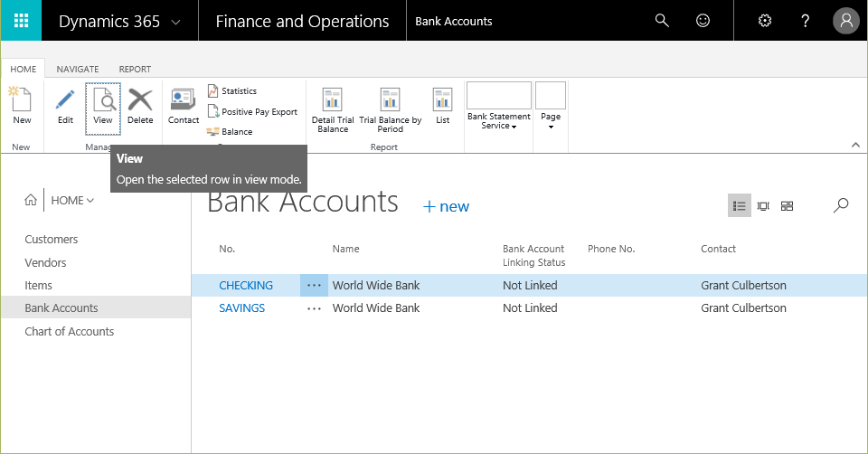Select Grant Culbertson in CHECKING row
This screenshot has width=868, height=454.
point(743,285)
